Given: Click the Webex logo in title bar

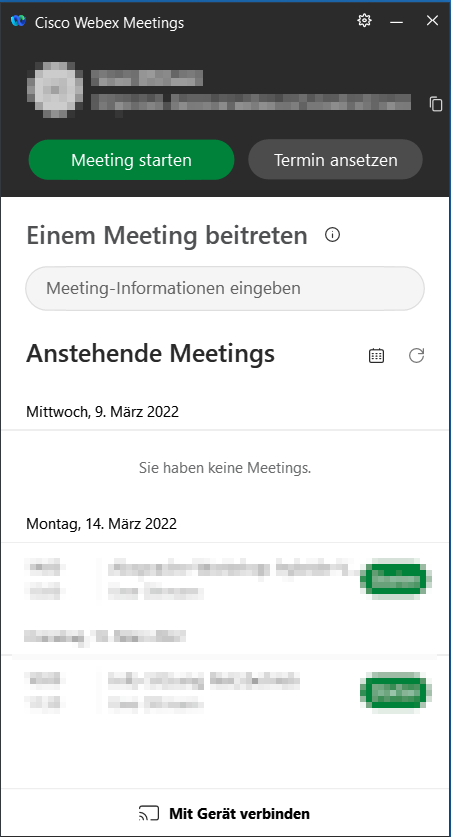Looking at the screenshot, I should pyautogui.click(x=18, y=22).
